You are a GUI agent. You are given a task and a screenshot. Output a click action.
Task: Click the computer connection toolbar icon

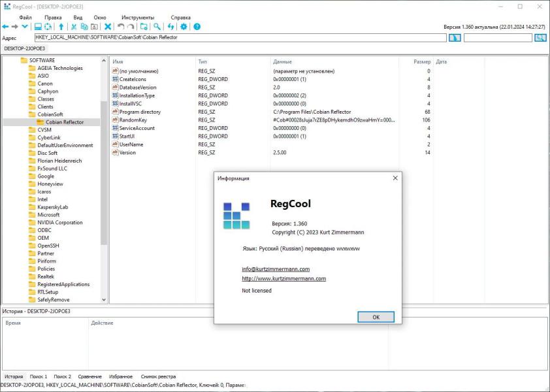38,27
